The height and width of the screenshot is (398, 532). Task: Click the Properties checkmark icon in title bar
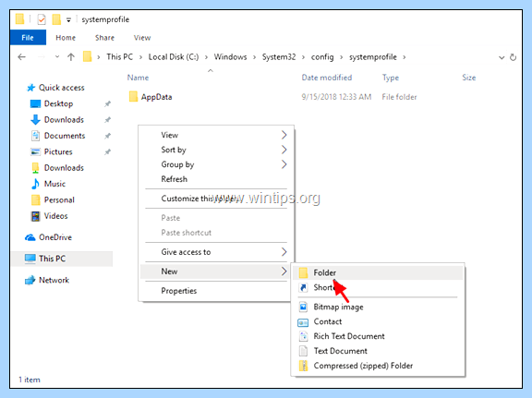coord(42,19)
